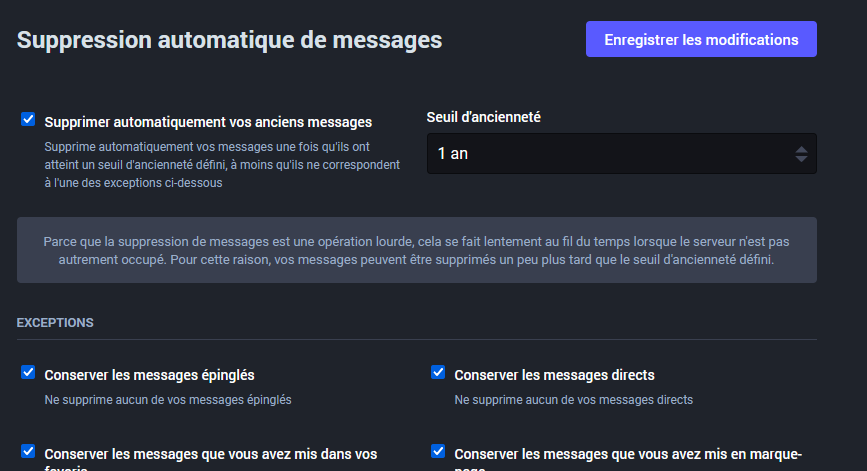The width and height of the screenshot is (867, 471).
Task: Click the Enregistrer les modifications button
Action: pyautogui.click(x=701, y=40)
